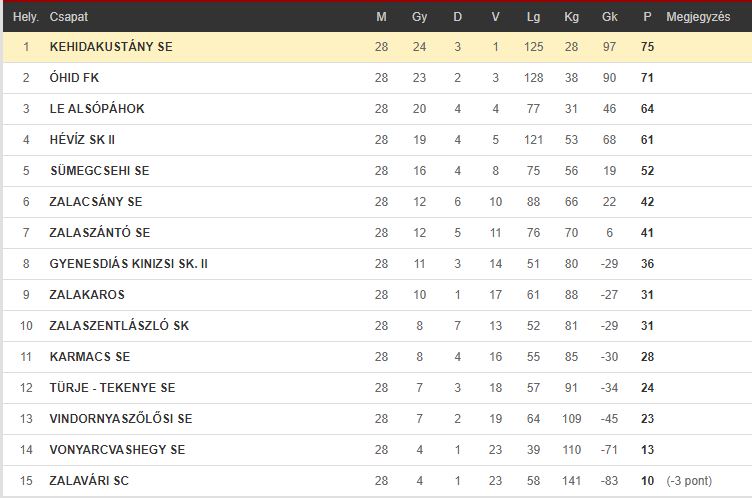Screen dimensions: 752x498
Task: Select the ZALAKAROS team name
Action: [x=87, y=295]
